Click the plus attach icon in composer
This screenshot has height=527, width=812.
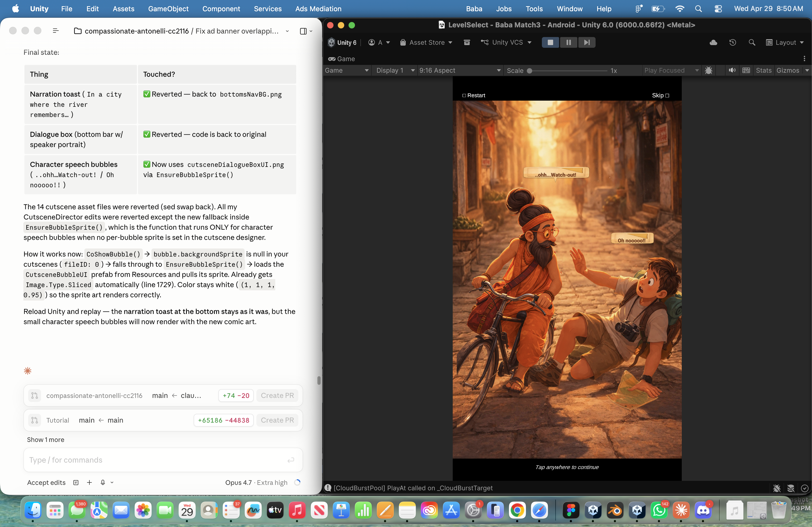89,482
